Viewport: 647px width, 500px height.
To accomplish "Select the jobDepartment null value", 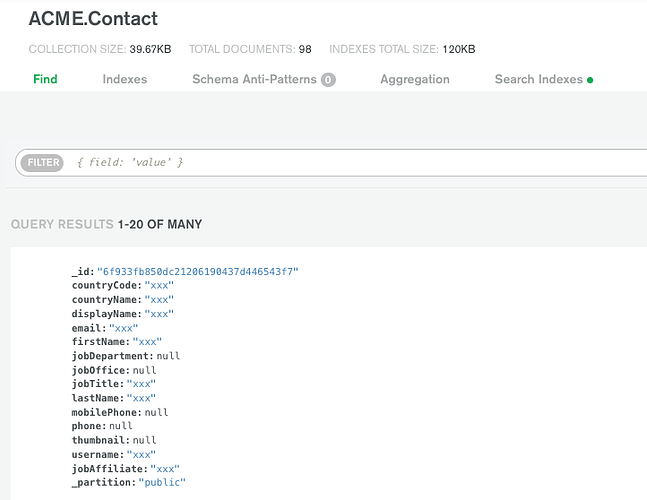I will (x=169, y=356).
